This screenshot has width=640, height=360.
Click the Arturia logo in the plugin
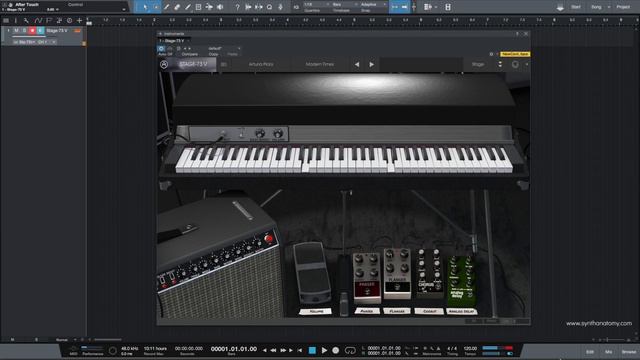pos(164,64)
